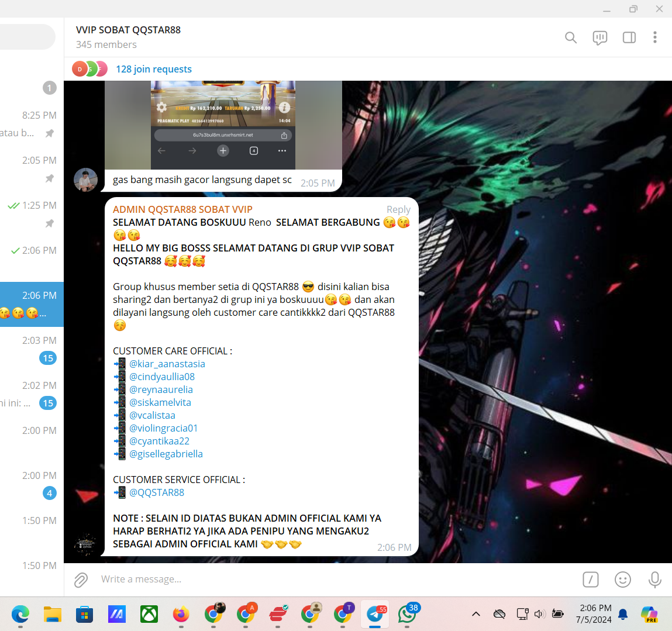Open the @cindyaullia08 mention
The height and width of the screenshot is (631, 672).
click(x=162, y=377)
